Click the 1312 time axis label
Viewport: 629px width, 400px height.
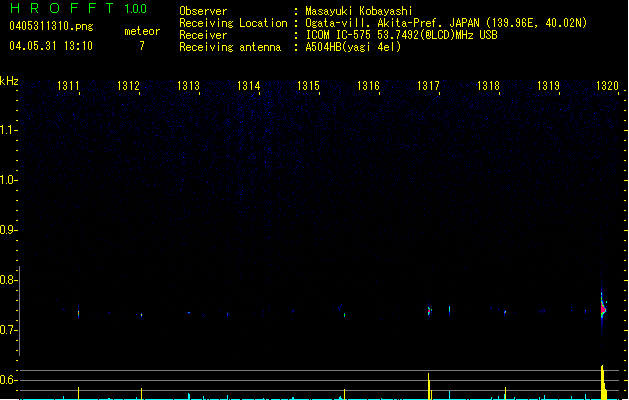(x=128, y=85)
